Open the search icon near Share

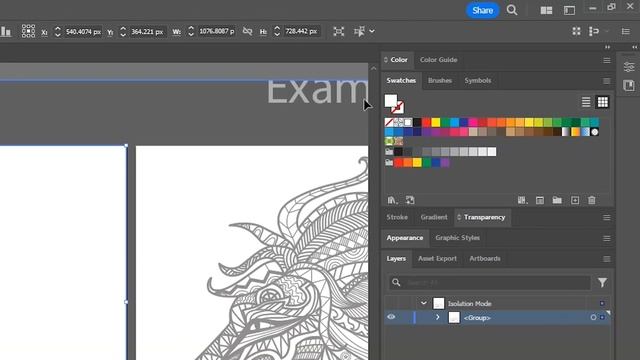[x=512, y=10]
